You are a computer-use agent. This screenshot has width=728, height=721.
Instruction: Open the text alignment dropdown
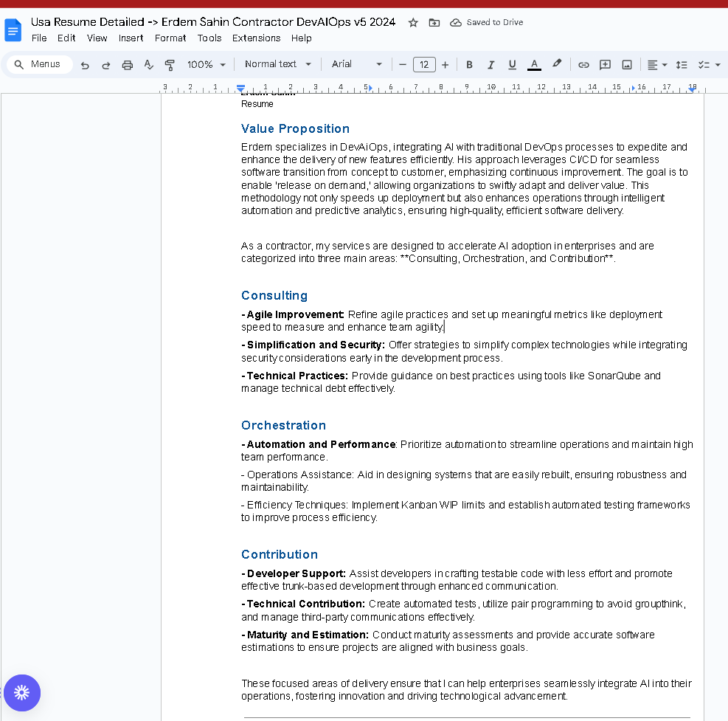[x=656, y=65]
